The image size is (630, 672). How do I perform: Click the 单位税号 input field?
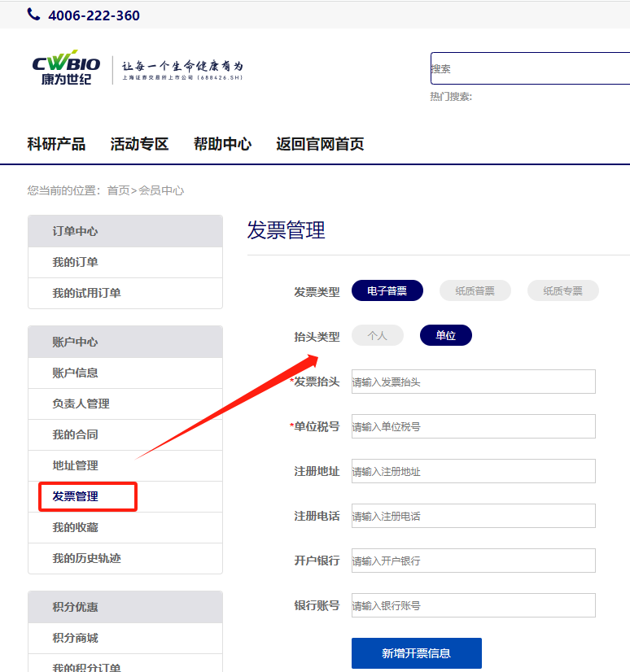pyautogui.click(x=473, y=426)
